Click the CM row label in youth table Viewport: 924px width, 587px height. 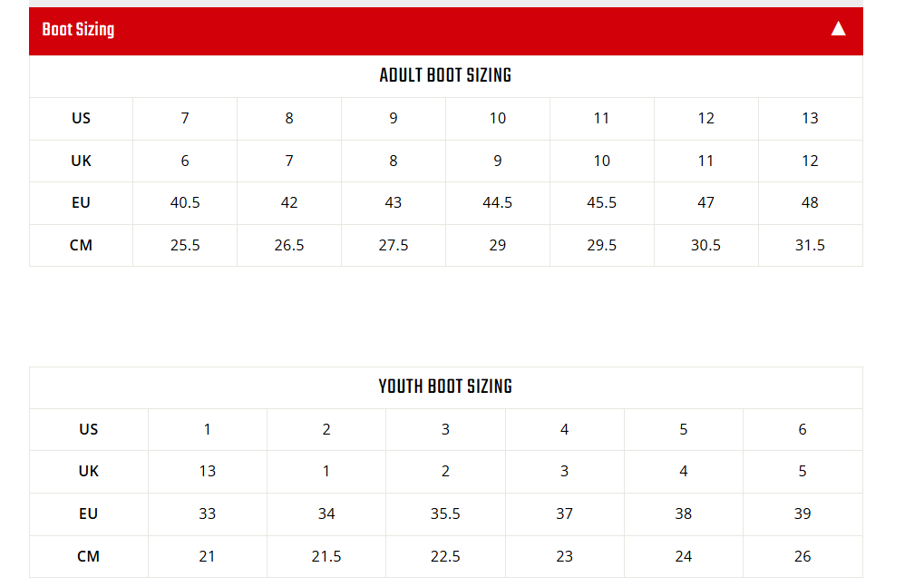coord(88,556)
